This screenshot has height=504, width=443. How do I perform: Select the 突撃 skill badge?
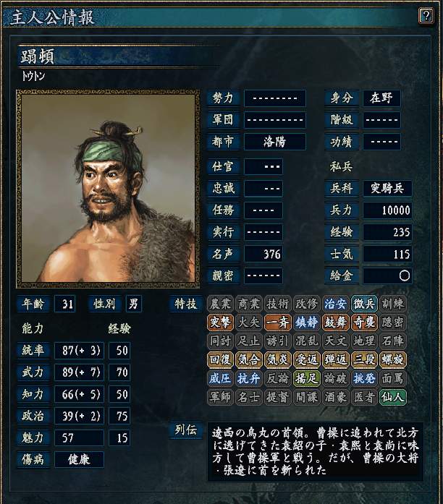(220, 322)
